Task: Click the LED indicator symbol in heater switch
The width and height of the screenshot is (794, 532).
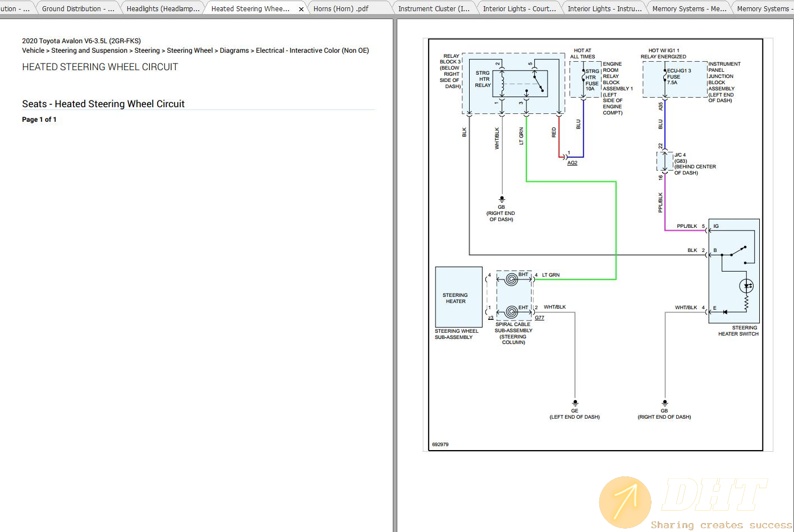Action: 746,286
